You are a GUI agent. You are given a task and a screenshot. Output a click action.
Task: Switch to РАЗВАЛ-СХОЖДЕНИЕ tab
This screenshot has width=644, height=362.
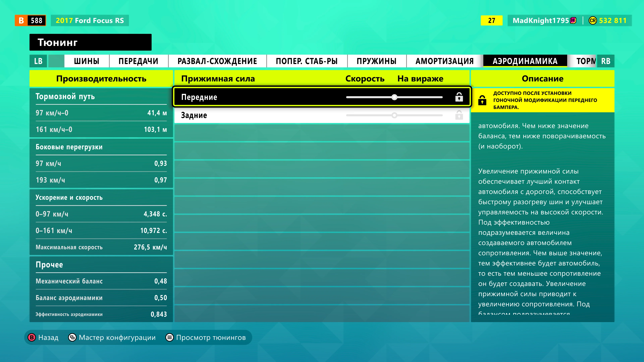coord(217,61)
